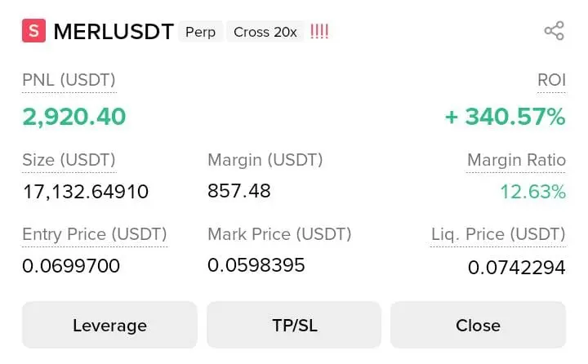Image resolution: width=588 pixels, height=364 pixels.
Task: Click the Perp contract tag
Action: pyautogui.click(x=200, y=32)
